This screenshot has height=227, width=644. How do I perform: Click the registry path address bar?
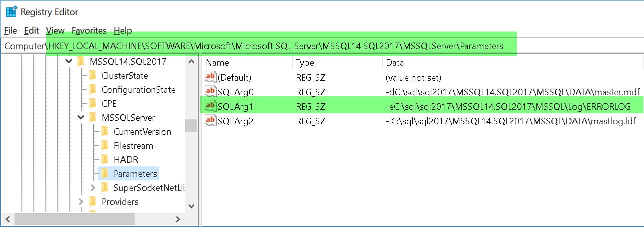(x=322, y=46)
